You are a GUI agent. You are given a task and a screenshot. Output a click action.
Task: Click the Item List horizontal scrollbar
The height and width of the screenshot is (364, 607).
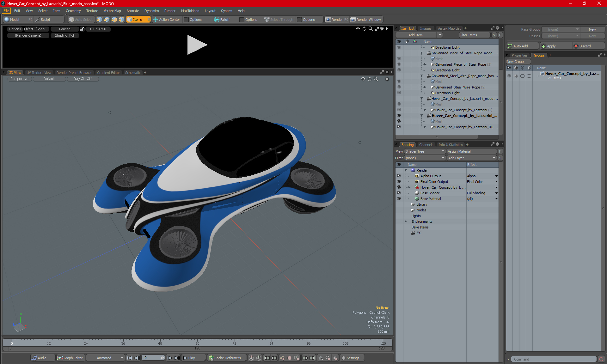(x=437, y=137)
